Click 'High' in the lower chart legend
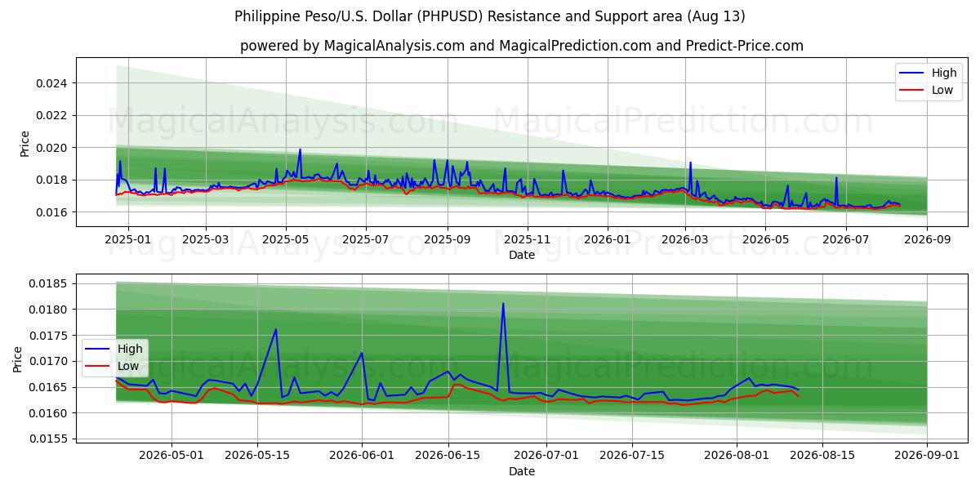 pyautogui.click(x=130, y=349)
